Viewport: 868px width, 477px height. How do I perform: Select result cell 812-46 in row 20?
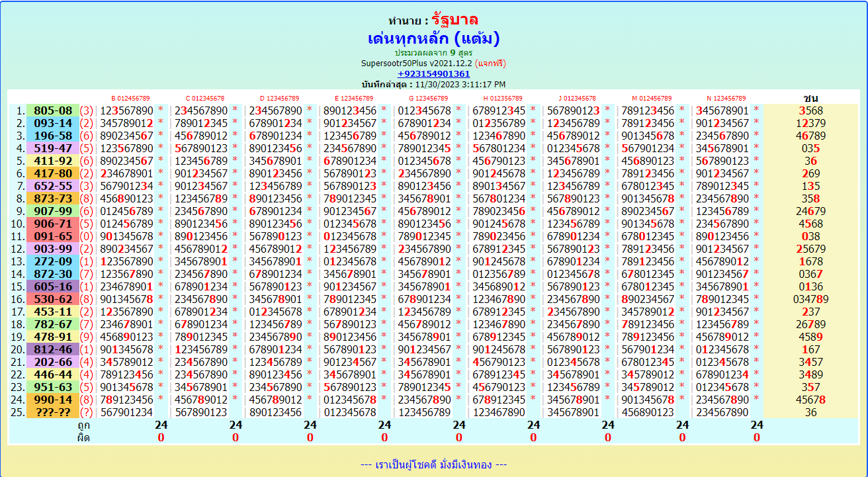tap(53, 349)
